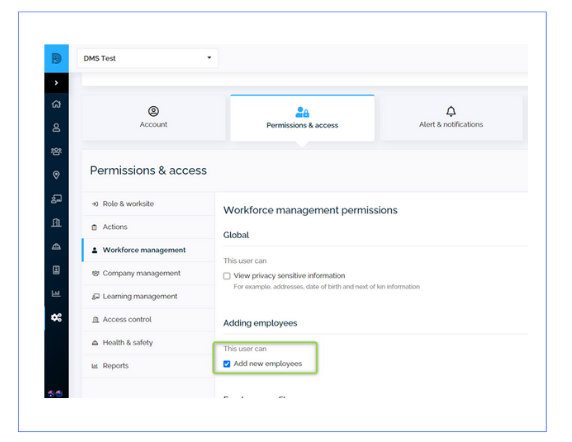Open the hard hat sidebar icon
The height and width of the screenshot is (442, 572).
pyautogui.click(x=56, y=247)
